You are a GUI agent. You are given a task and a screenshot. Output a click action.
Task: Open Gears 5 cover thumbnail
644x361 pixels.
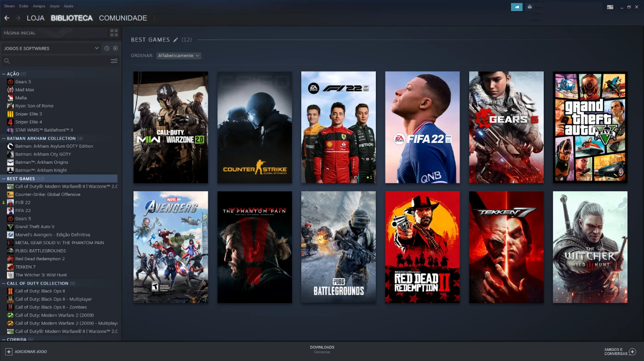pos(506,127)
